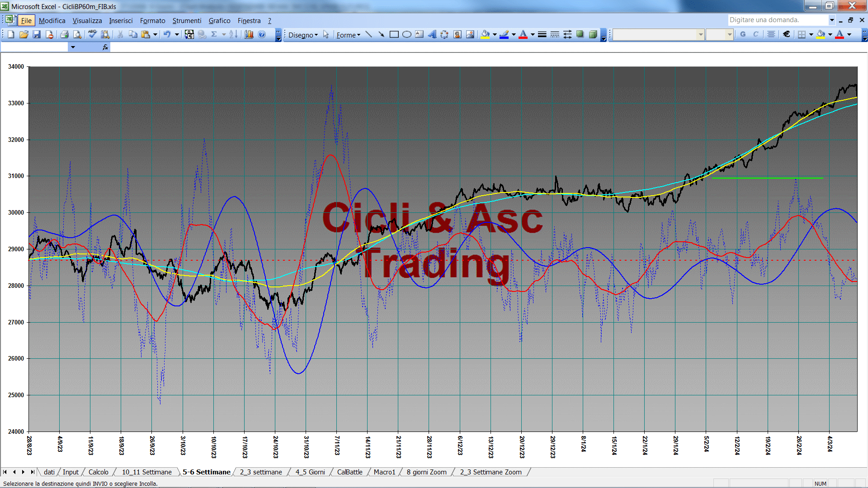Expand the AutoSum functions arrow
This screenshot has height=488, width=868.
(x=224, y=34)
